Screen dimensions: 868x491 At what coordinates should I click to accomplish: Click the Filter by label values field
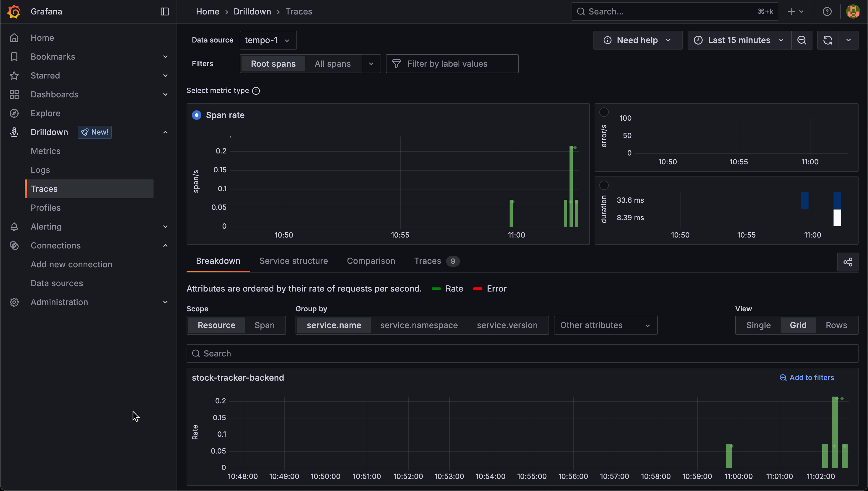[x=452, y=64]
